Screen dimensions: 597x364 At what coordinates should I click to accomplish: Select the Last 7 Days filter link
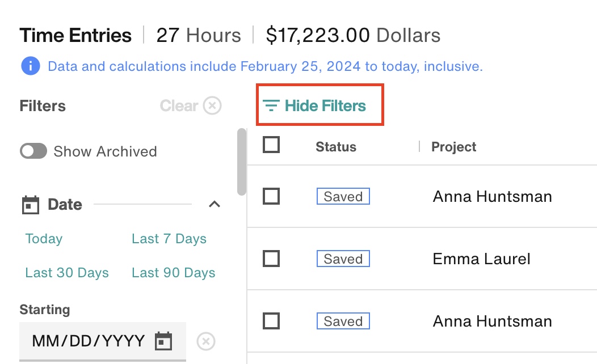169,239
